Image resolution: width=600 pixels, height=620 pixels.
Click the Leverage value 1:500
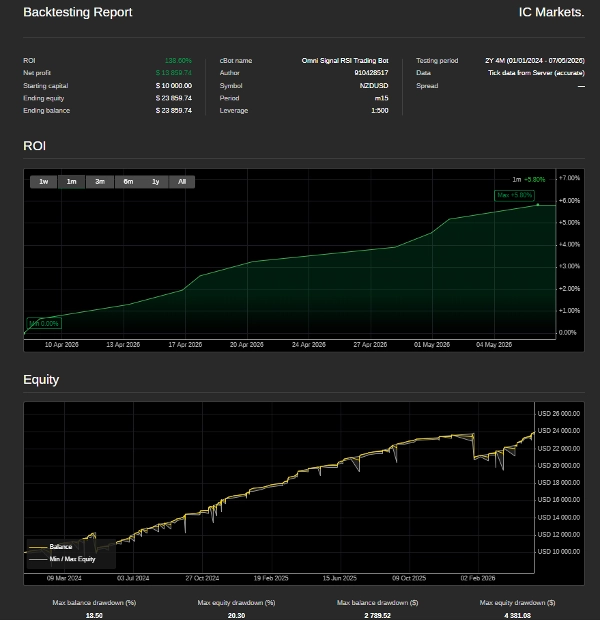click(380, 111)
